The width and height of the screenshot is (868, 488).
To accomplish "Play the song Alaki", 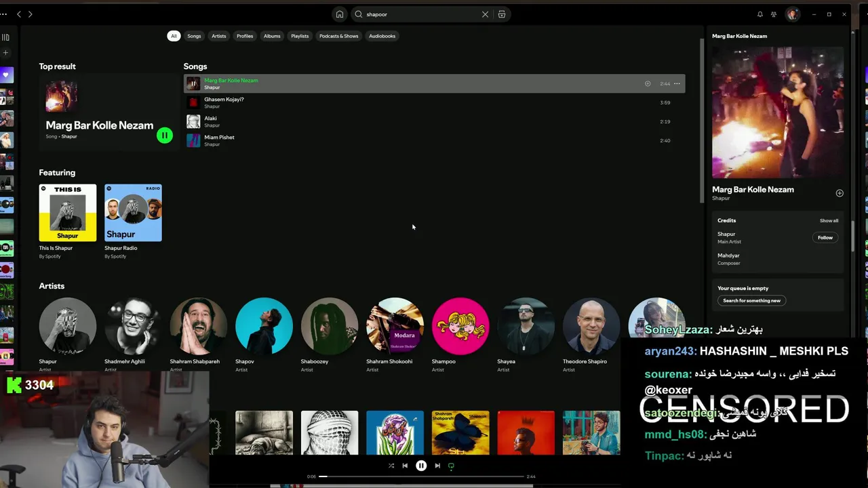I will 434,121.
